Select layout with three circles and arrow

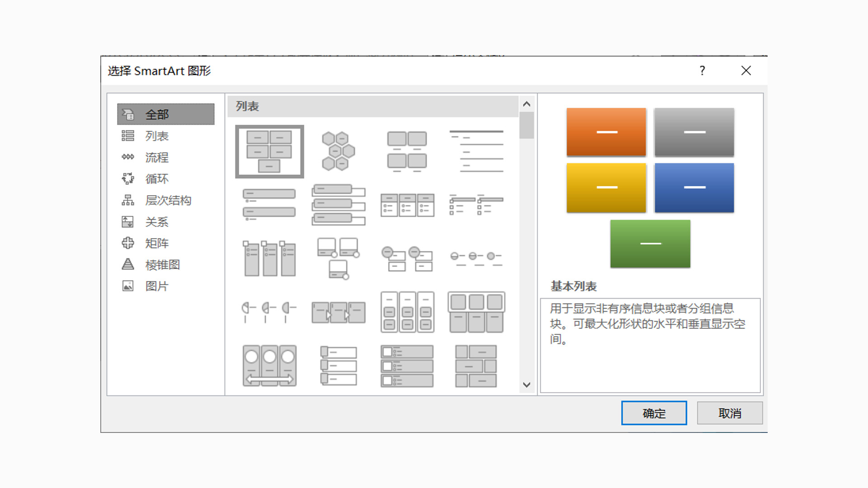tap(269, 366)
